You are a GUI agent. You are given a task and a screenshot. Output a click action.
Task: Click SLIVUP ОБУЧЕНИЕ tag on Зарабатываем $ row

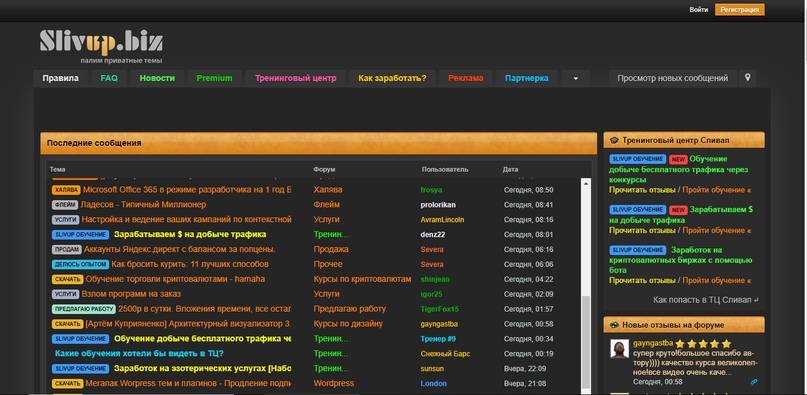click(80, 235)
